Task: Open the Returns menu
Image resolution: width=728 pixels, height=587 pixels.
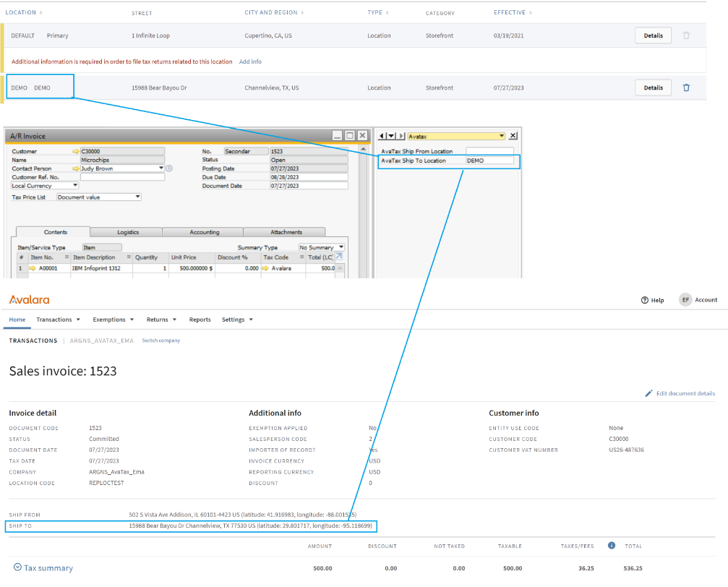Action: pos(161,320)
